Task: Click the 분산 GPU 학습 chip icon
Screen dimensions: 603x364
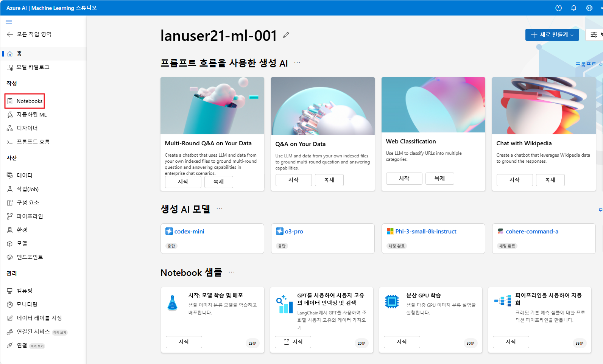Action: (x=392, y=302)
